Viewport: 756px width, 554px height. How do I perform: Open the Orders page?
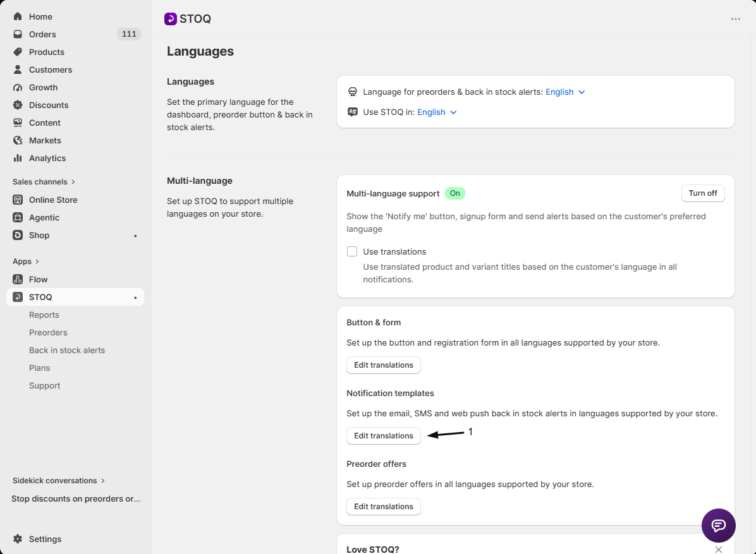42,34
